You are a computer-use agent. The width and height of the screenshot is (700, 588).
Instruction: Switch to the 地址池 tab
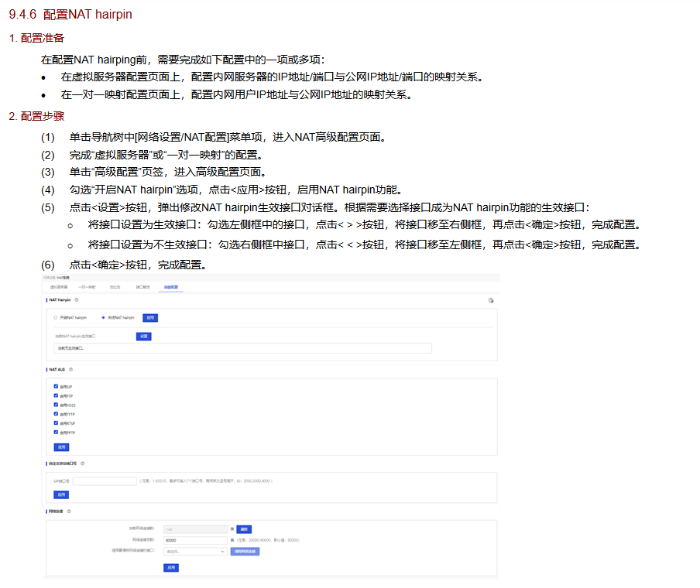click(115, 287)
